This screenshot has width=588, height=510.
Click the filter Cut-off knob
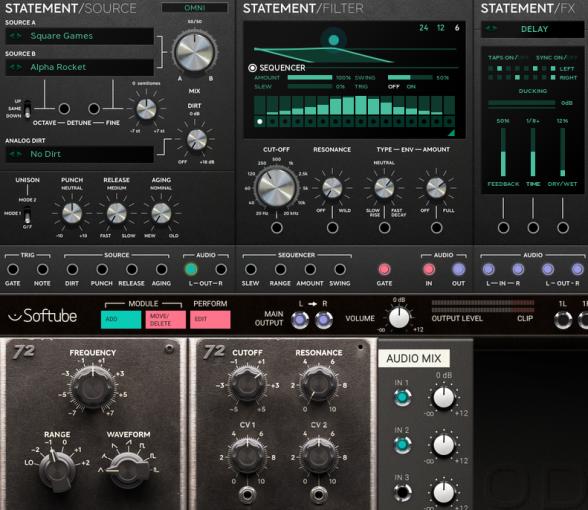point(277,187)
